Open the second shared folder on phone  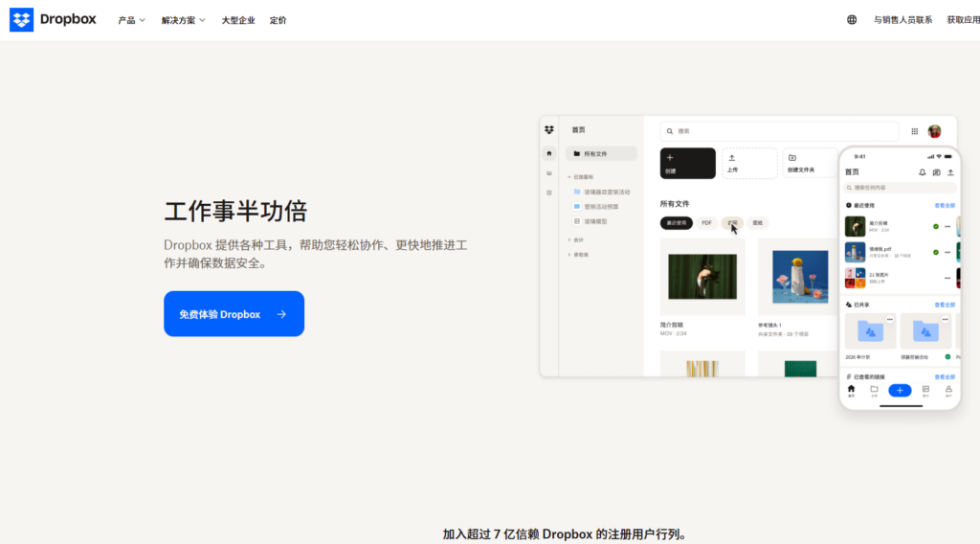pyautogui.click(x=925, y=330)
